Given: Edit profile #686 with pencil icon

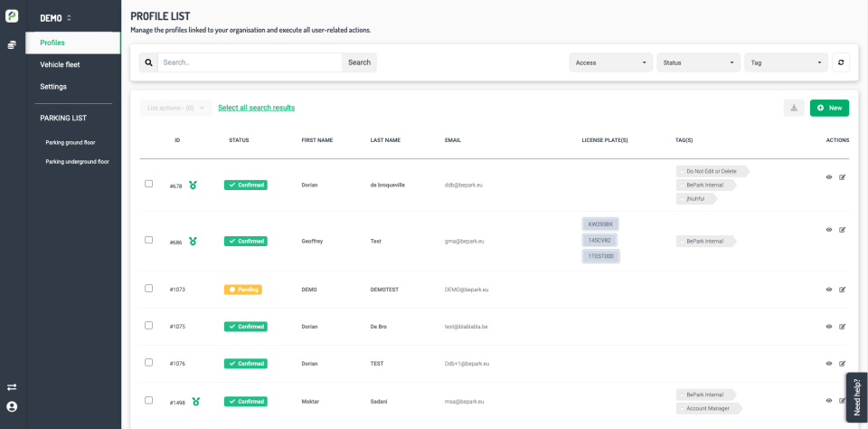Looking at the screenshot, I should [x=843, y=230].
